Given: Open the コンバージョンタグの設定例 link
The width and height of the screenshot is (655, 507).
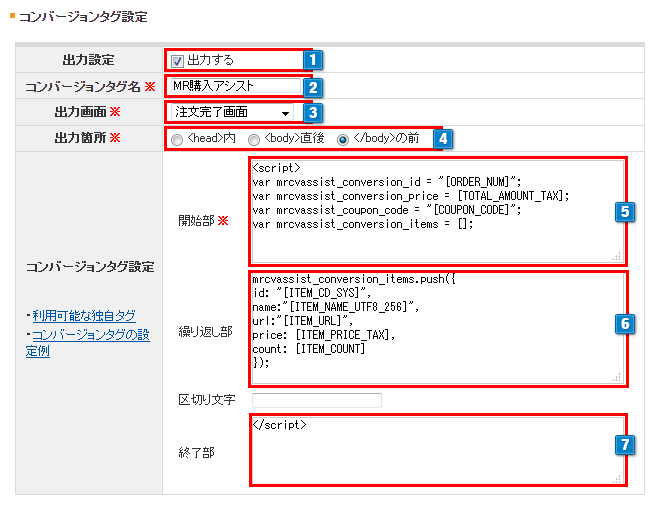Looking at the screenshot, I should (88, 342).
